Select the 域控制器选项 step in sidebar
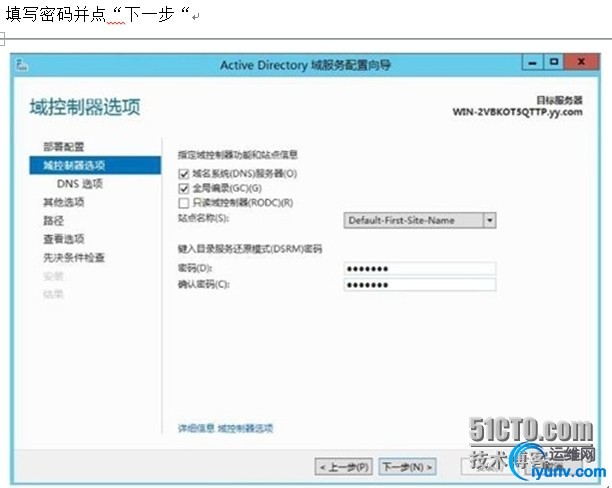Screen dimensions: 612x488 (95, 165)
